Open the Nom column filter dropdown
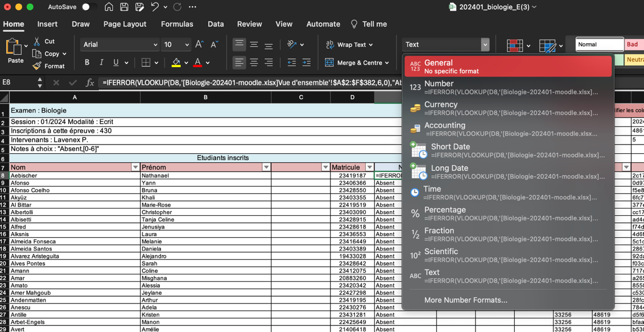This screenshot has width=644, height=332. (135, 167)
